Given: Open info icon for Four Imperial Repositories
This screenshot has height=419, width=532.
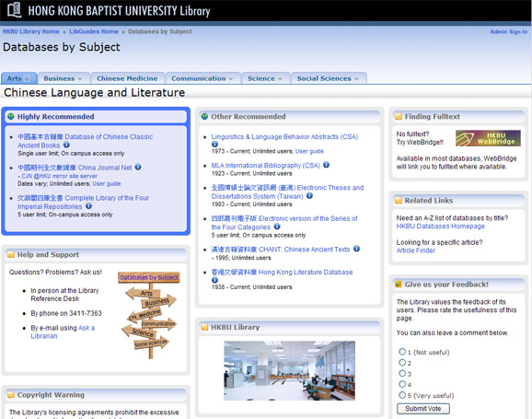Looking at the screenshot, I should (88, 205).
